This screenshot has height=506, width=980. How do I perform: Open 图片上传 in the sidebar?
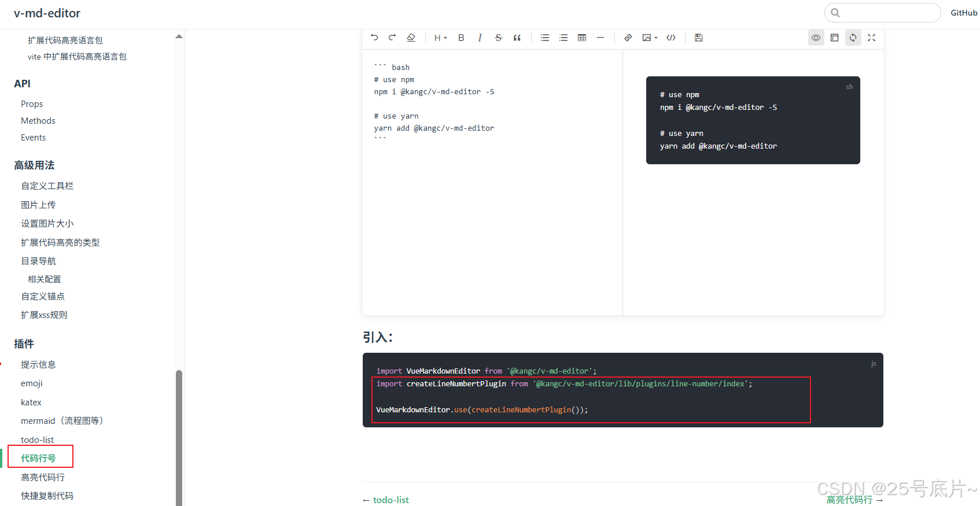pyautogui.click(x=38, y=205)
